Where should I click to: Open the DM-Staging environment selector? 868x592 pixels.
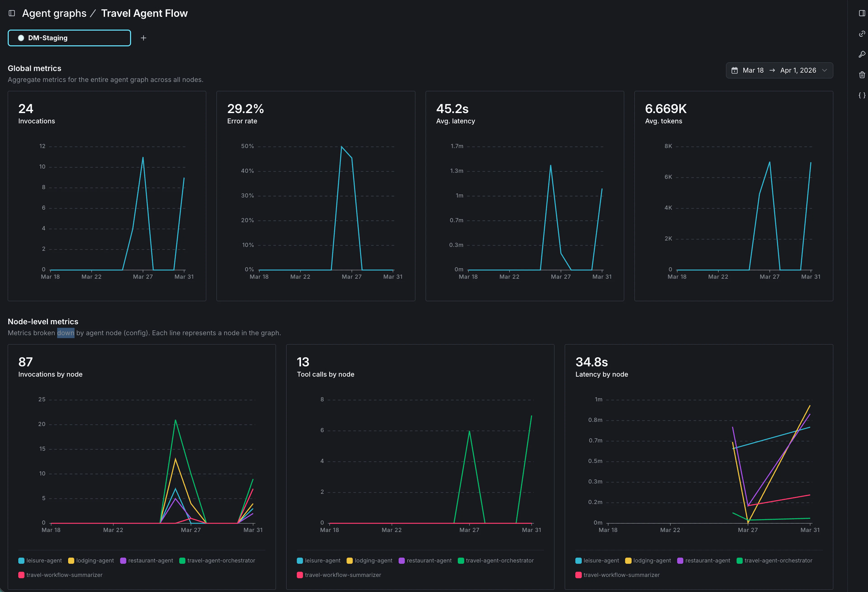click(x=69, y=38)
